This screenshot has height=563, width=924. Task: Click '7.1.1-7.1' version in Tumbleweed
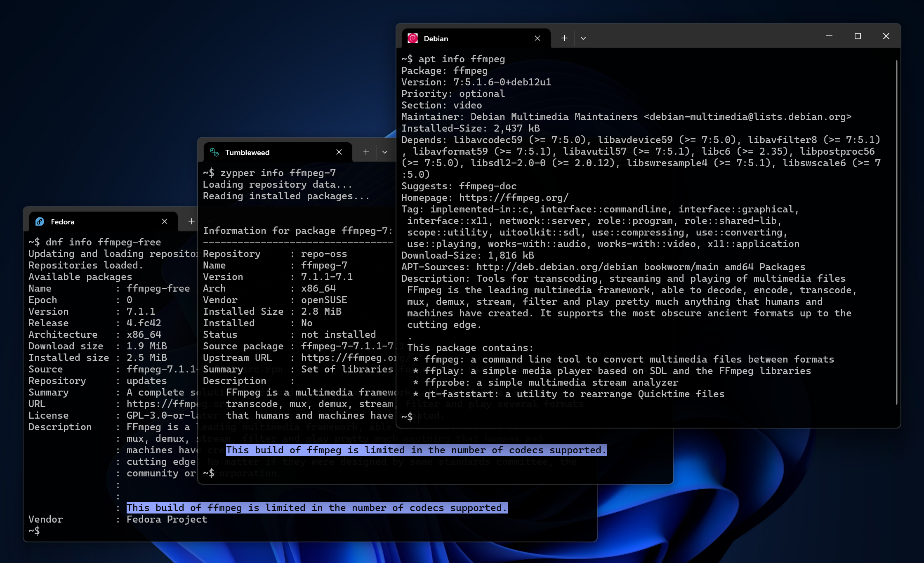(x=327, y=277)
